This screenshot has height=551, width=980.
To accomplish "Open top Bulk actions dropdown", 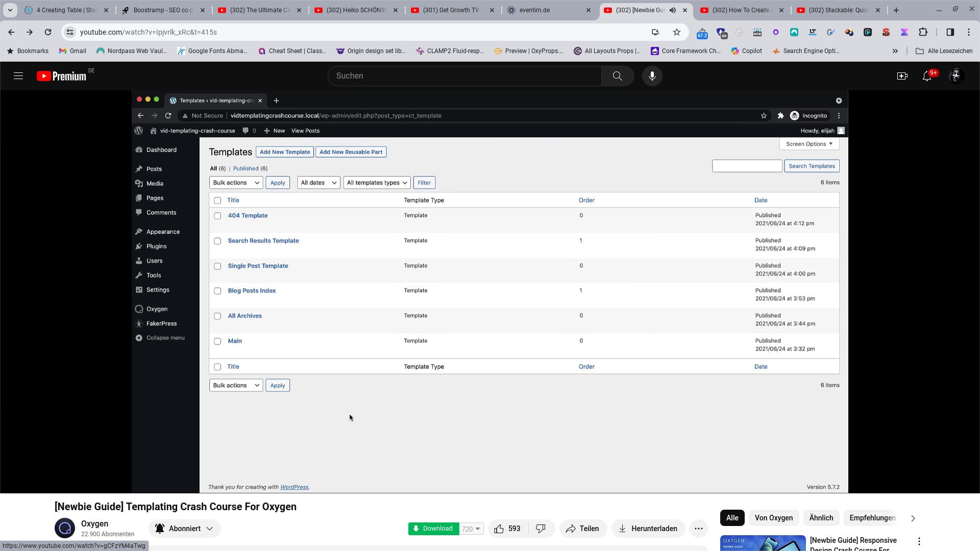I will [236, 183].
